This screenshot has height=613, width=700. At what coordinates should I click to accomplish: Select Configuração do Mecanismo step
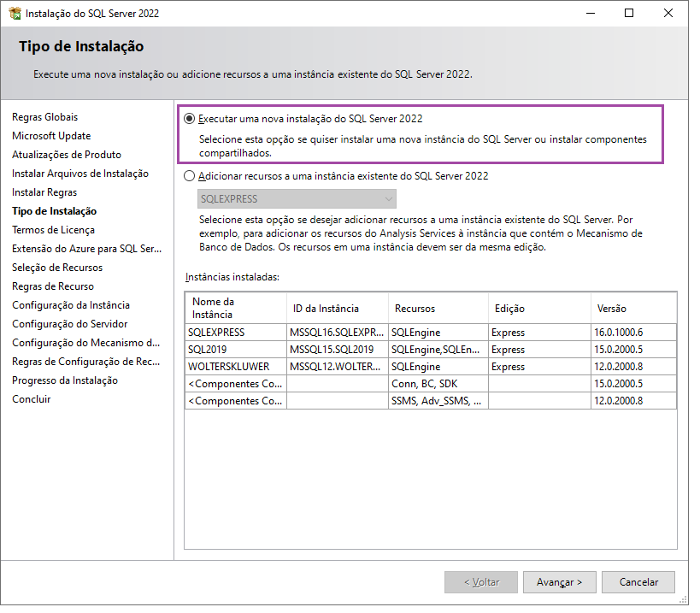(85, 343)
